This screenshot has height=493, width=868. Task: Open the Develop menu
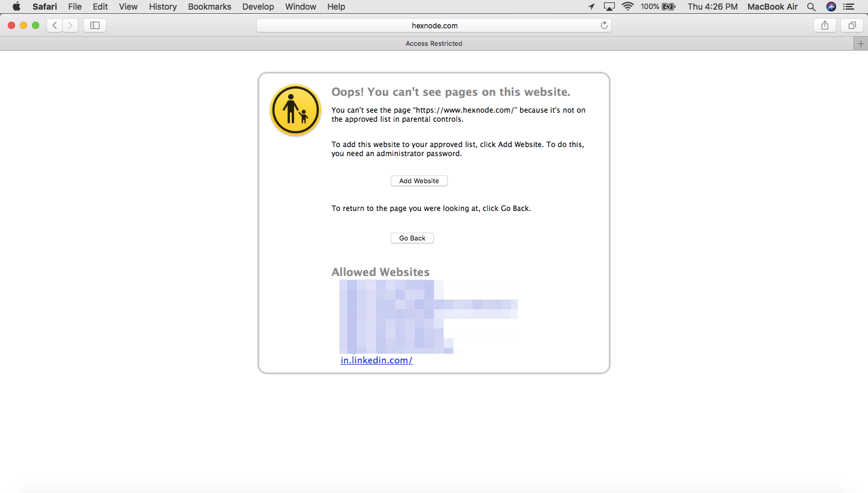(258, 7)
